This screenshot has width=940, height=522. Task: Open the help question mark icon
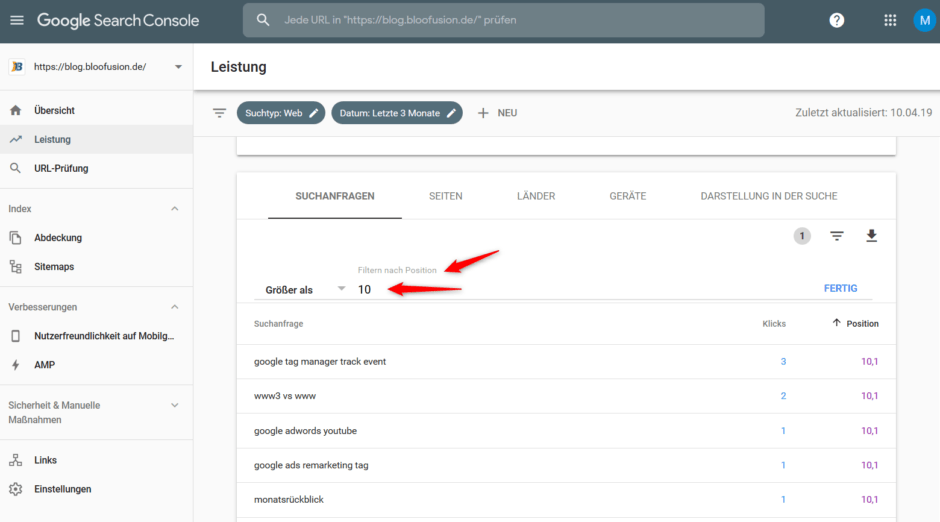coord(836,20)
